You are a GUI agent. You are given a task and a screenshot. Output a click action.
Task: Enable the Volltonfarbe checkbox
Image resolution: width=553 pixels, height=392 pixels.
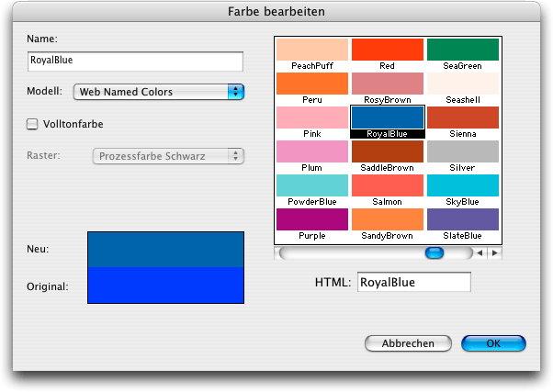click(x=32, y=124)
